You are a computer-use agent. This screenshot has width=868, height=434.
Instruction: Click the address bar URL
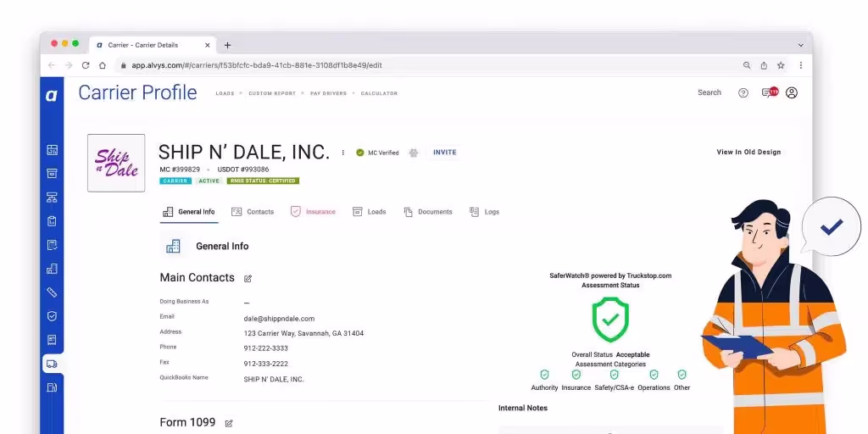click(x=256, y=65)
